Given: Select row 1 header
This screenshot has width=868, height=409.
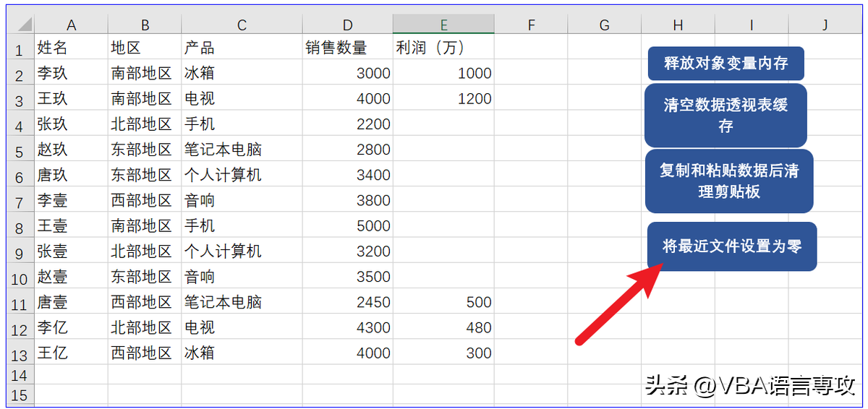Looking at the screenshot, I should [20, 48].
